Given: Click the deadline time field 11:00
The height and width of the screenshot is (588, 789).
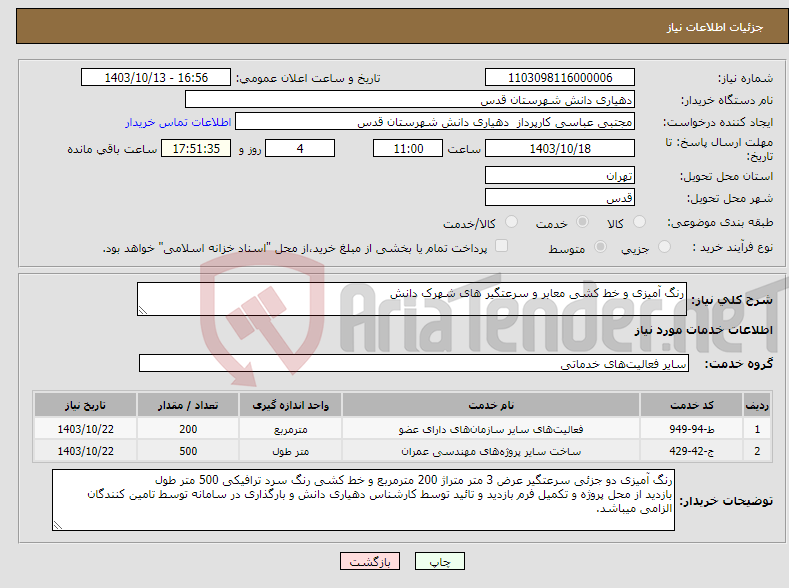Looking at the screenshot, I should 408,148.
